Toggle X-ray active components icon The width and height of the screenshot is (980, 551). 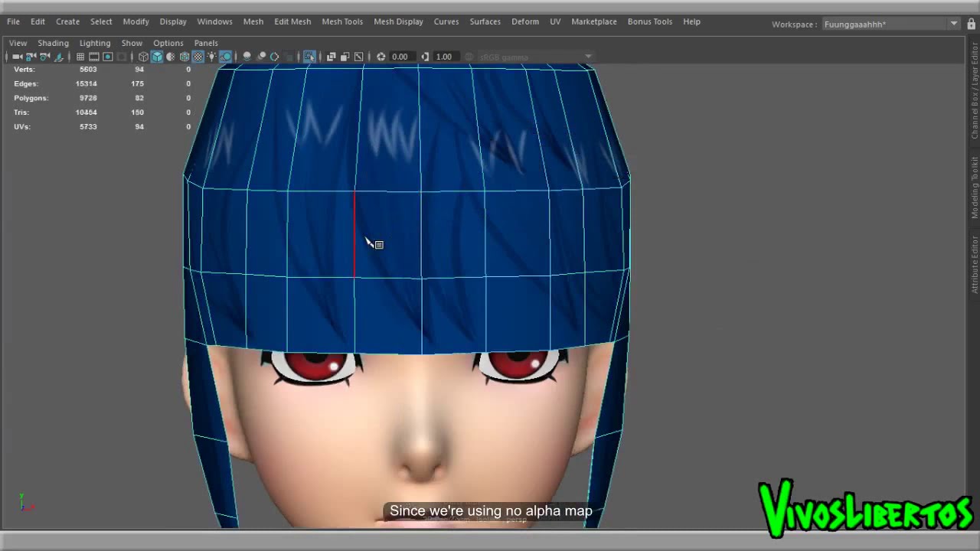(x=345, y=57)
